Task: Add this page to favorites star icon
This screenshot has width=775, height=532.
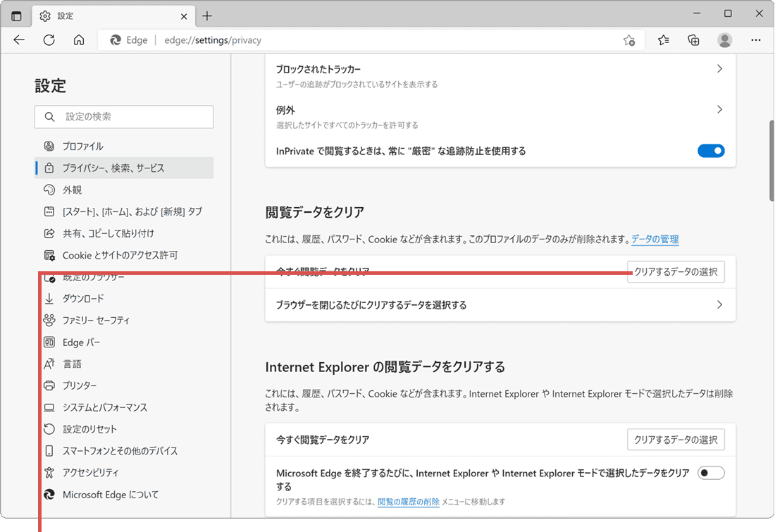Action: tap(628, 40)
